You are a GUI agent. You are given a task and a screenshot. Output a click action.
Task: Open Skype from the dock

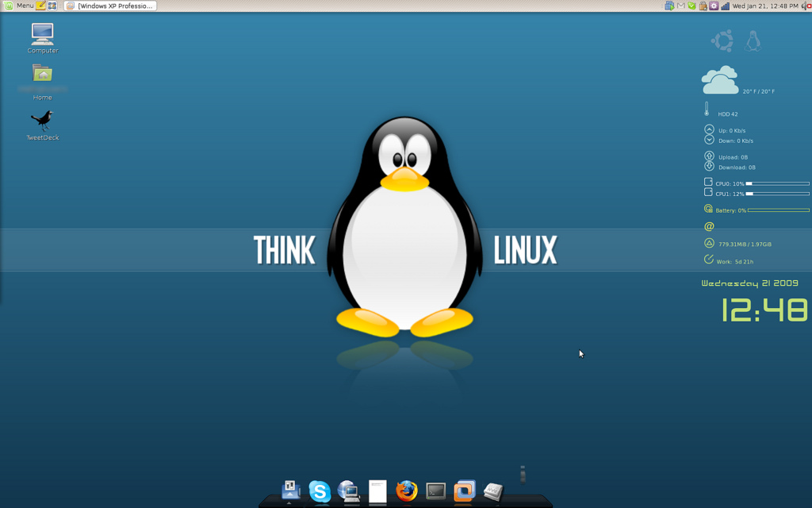320,492
